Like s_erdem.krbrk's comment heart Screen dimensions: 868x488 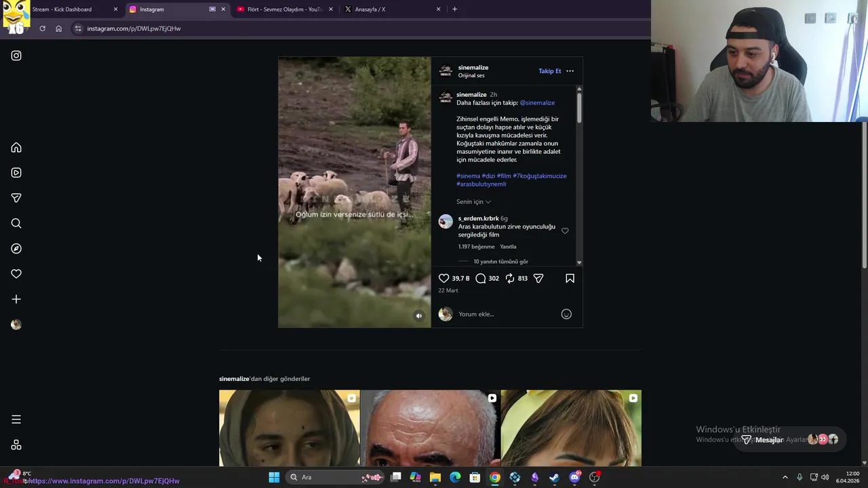point(565,231)
